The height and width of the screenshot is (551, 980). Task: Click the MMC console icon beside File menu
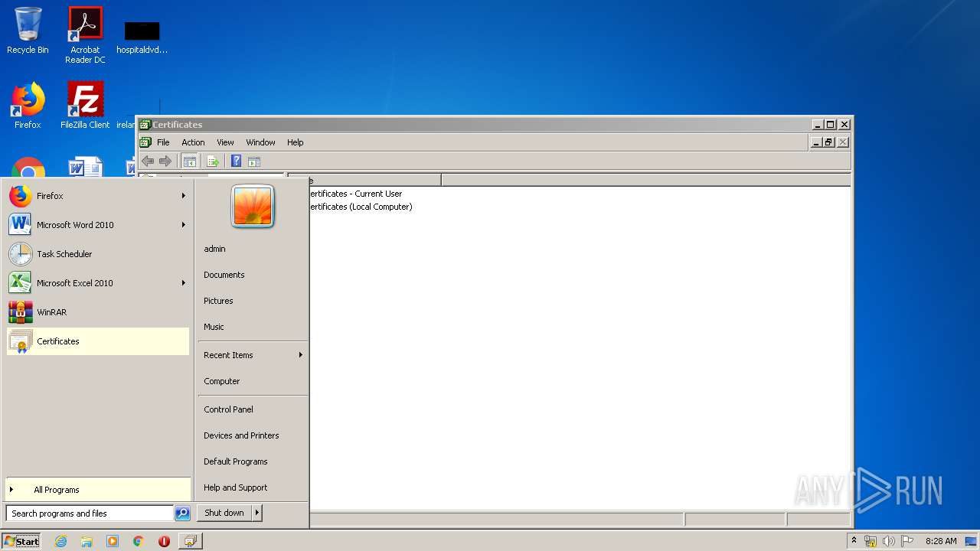click(x=145, y=142)
